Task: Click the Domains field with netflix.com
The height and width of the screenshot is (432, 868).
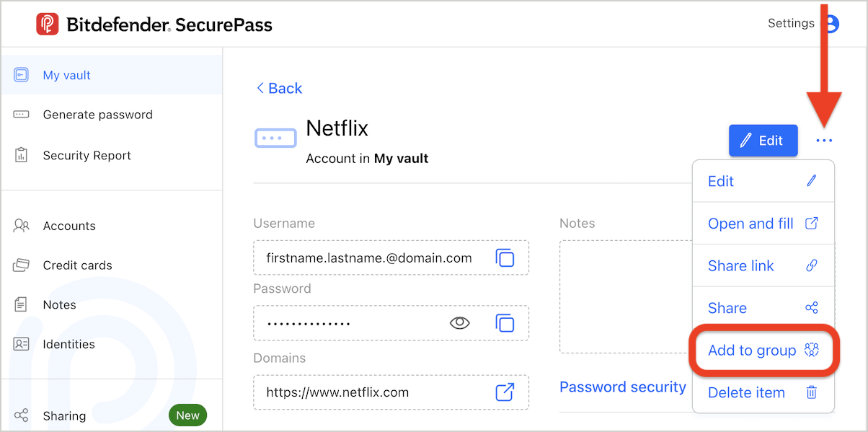Action: tap(391, 392)
